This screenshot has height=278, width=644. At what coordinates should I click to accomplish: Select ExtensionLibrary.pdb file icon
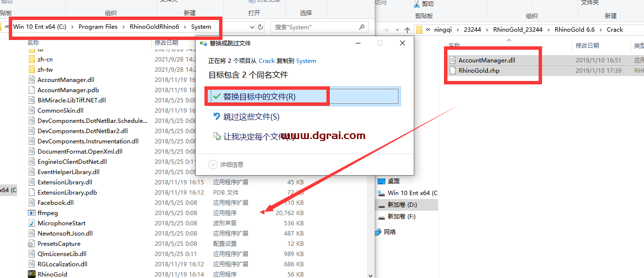[x=32, y=193]
